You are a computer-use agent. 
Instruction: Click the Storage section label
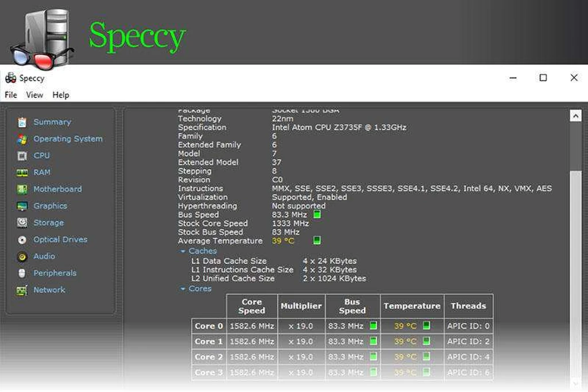coord(49,222)
